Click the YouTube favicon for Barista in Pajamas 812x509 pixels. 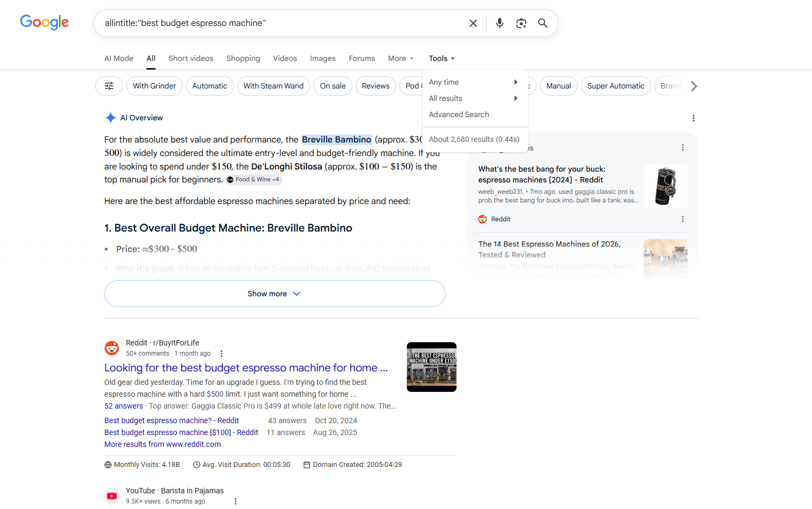pyautogui.click(x=112, y=496)
